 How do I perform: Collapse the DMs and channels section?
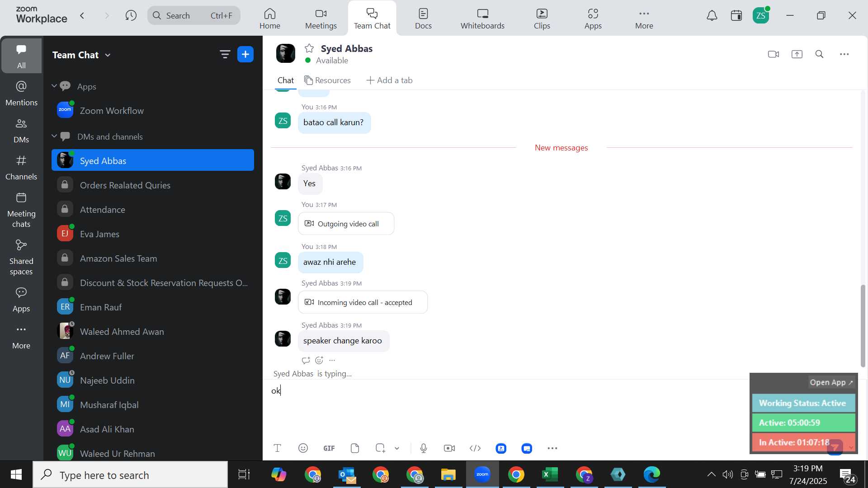54,136
